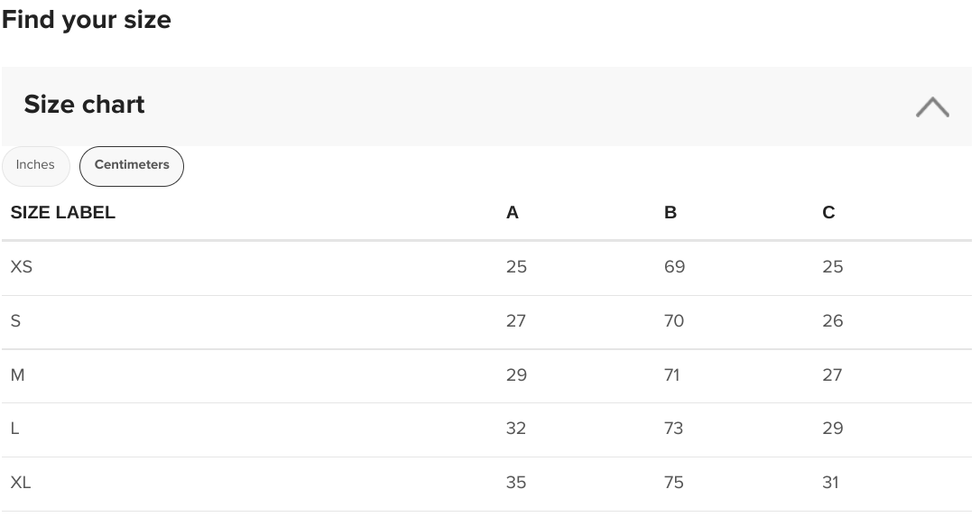The image size is (980, 517).
Task: Select the XL size row label
Action: click(21, 483)
